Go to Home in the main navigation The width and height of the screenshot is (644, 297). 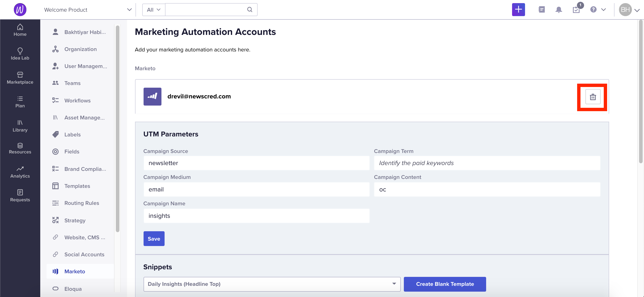pos(20,30)
